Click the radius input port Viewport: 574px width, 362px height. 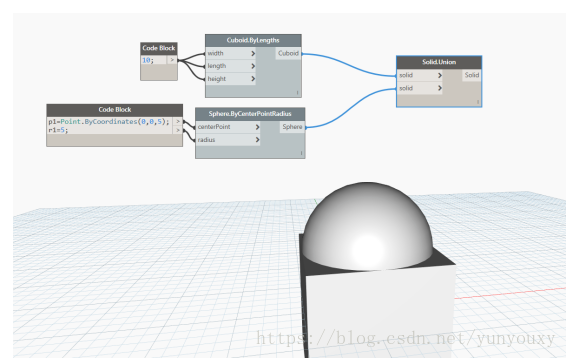(228, 140)
